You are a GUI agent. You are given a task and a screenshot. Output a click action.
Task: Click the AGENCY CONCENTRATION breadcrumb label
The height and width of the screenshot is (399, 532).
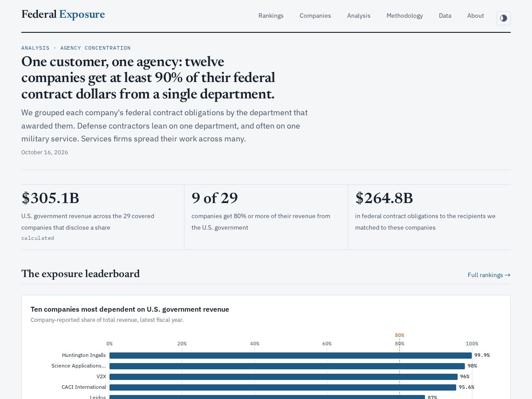pyautogui.click(x=95, y=48)
